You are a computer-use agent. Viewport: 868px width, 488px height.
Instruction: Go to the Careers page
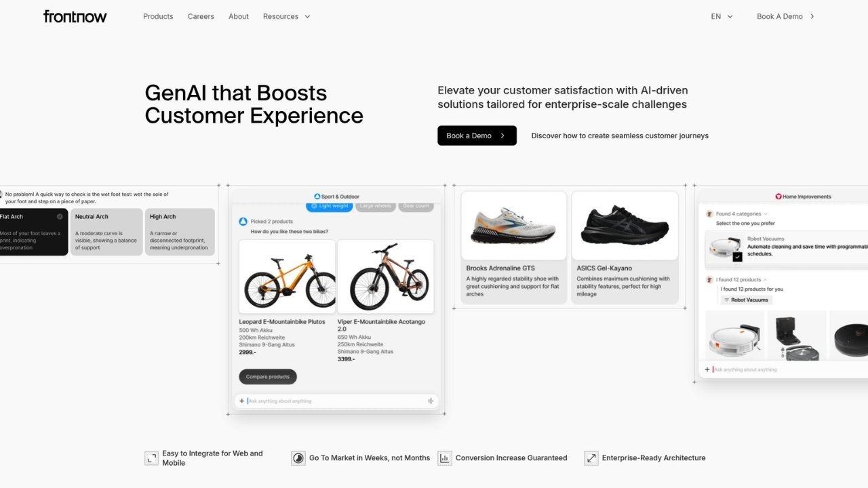click(201, 16)
